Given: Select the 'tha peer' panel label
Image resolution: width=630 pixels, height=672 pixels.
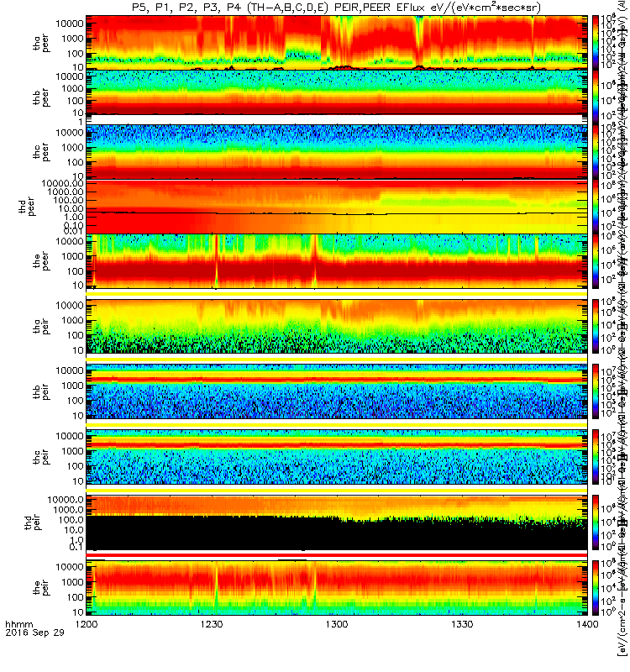Looking at the screenshot, I should pos(41,44).
